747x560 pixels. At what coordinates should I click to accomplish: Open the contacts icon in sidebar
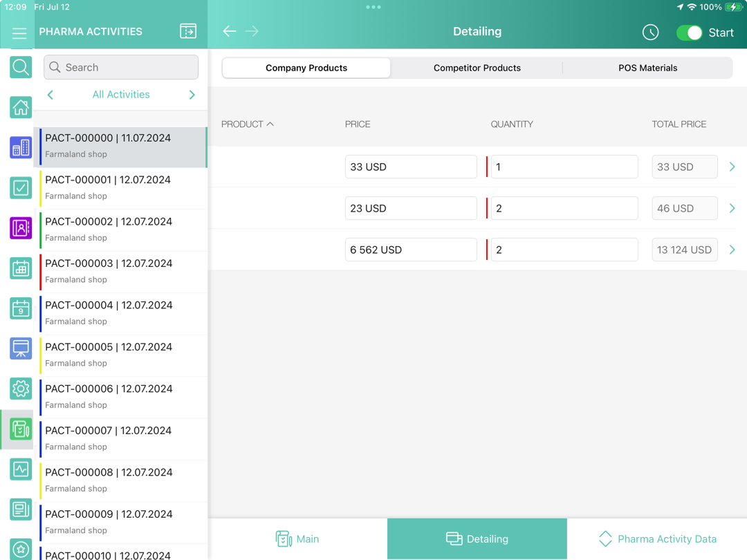21,227
